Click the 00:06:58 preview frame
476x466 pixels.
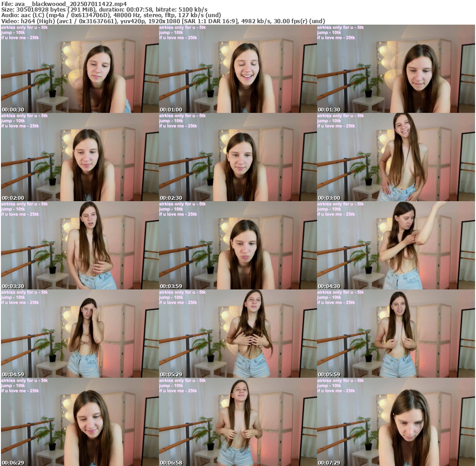tap(238, 422)
